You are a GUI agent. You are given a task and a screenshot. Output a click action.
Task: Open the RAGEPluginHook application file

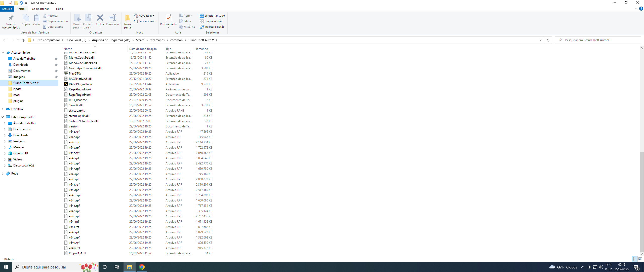(x=80, y=84)
